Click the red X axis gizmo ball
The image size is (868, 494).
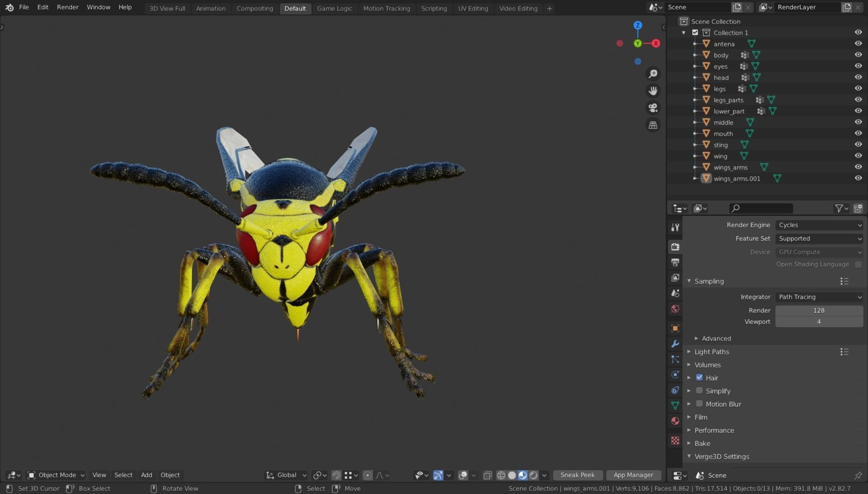coord(656,43)
